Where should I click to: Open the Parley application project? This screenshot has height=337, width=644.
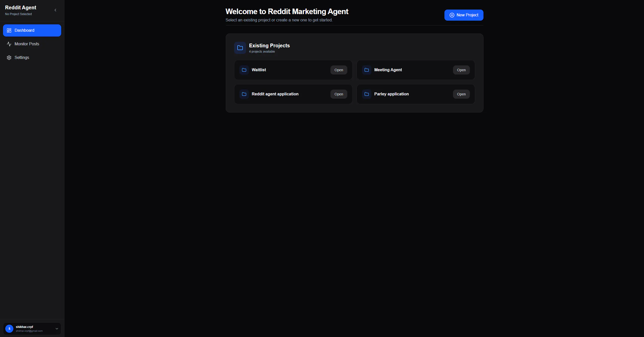pyautogui.click(x=461, y=94)
